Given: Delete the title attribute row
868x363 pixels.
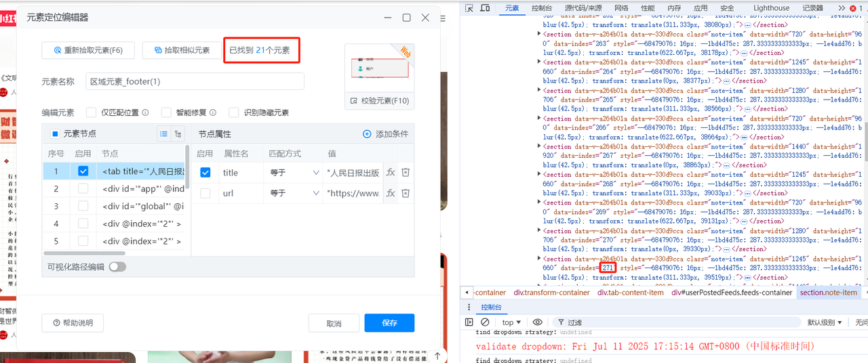Looking at the screenshot, I should click(406, 173).
